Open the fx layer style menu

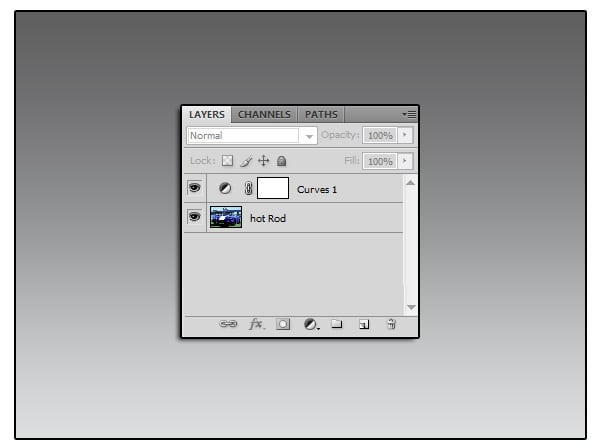(x=256, y=324)
